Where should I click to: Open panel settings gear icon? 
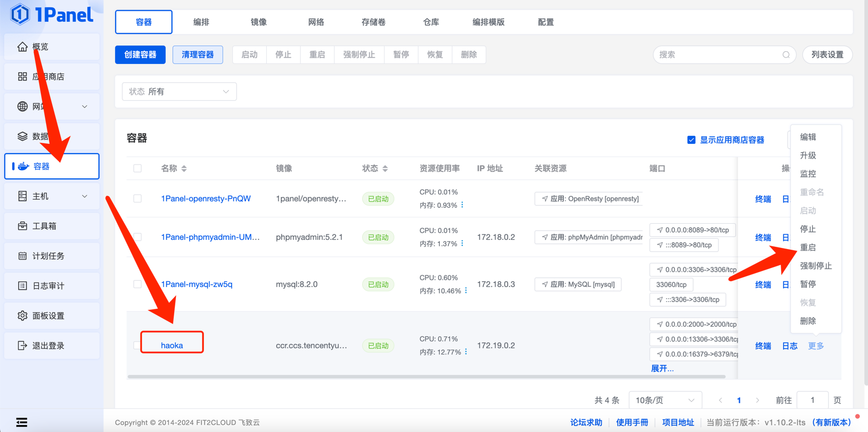(22, 316)
